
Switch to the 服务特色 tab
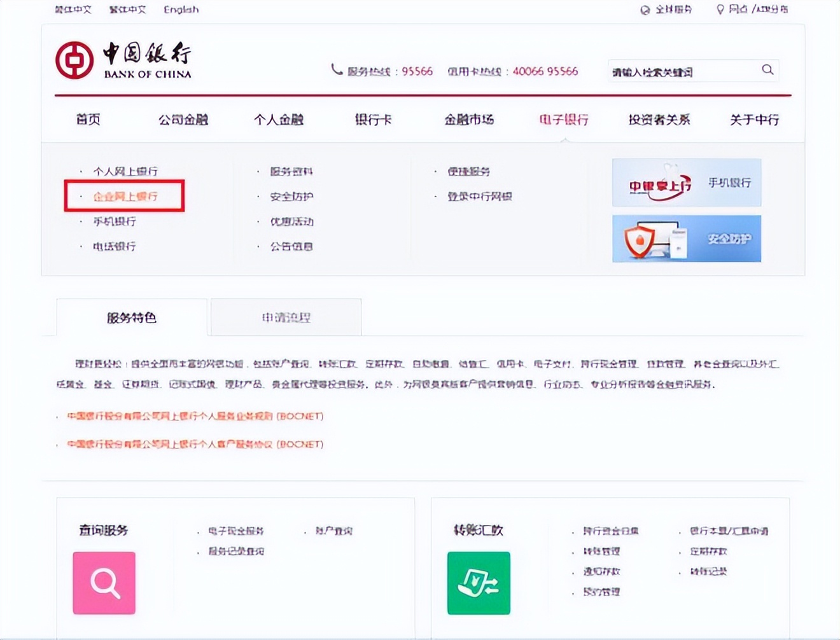(x=130, y=317)
